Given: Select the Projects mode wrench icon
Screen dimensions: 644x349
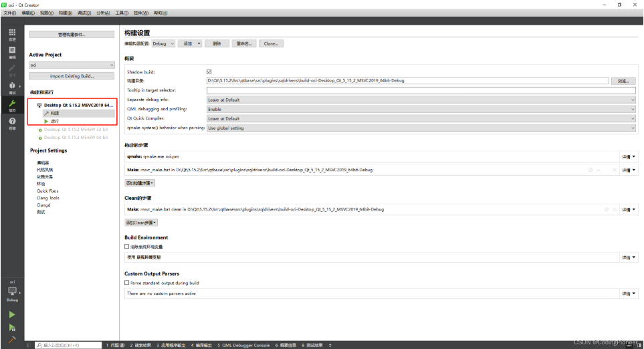Looking at the screenshot, I should click(12, 105).
